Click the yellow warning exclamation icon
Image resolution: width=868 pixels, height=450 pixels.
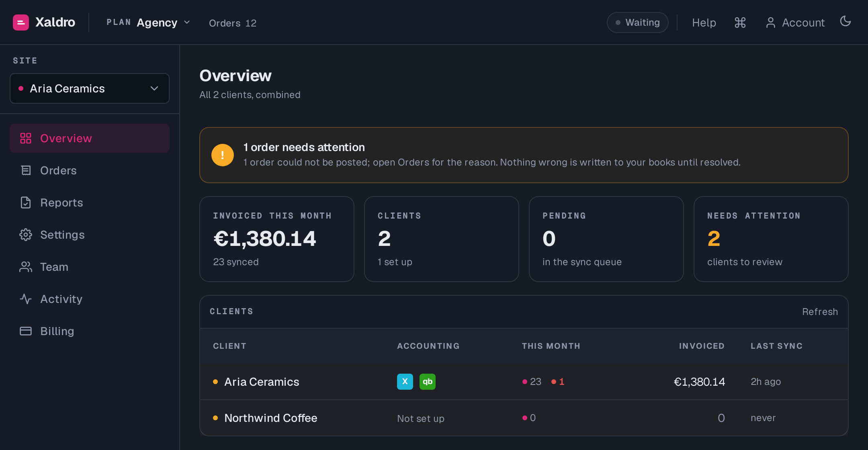point(223,155)
